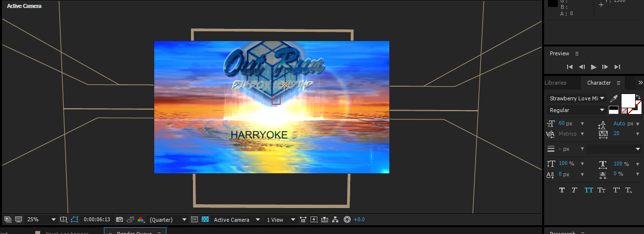The width and height of the screenshot is (644, 234).
Task: Click the Show Snapshot icon
Action: (130, 220)
